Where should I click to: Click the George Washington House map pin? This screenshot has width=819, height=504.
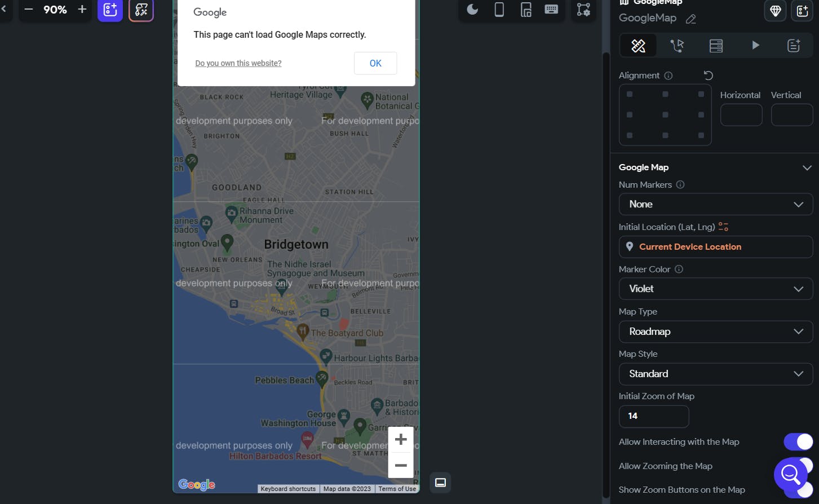pyautogui.click(x=344, y=417)
